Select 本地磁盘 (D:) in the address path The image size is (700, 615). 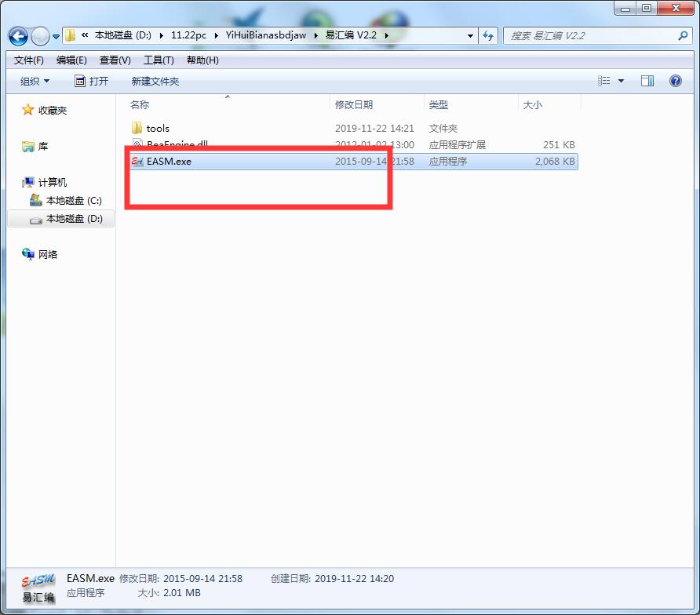pos(122,35)
